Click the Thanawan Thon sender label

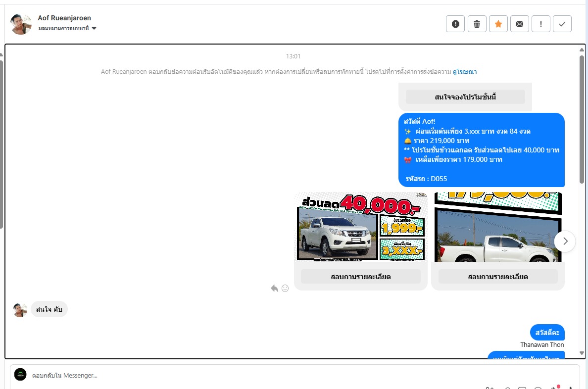tap(542, 345)
